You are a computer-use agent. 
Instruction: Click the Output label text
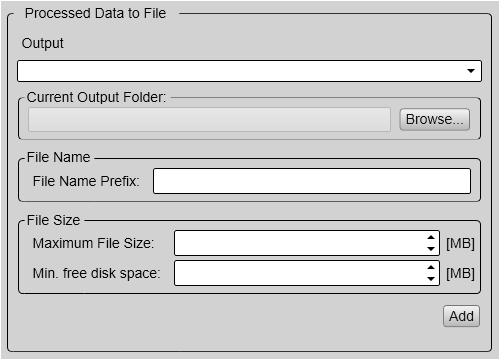[43, 43]
